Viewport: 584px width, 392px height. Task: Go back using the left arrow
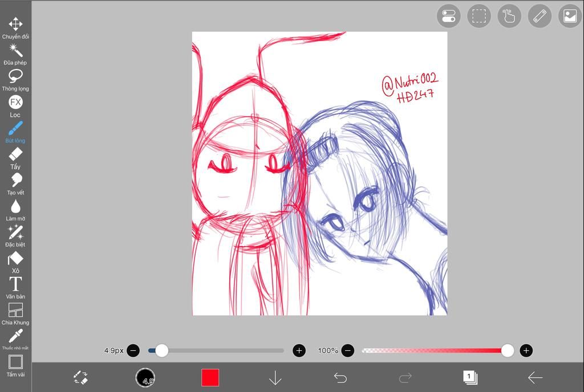point(535,377)
